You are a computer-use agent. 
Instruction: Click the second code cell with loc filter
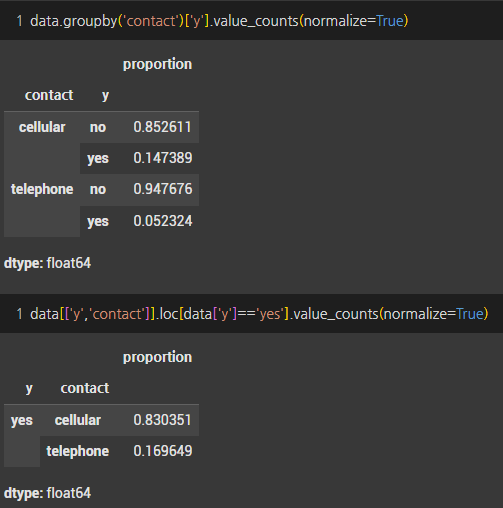pos(251,314)
